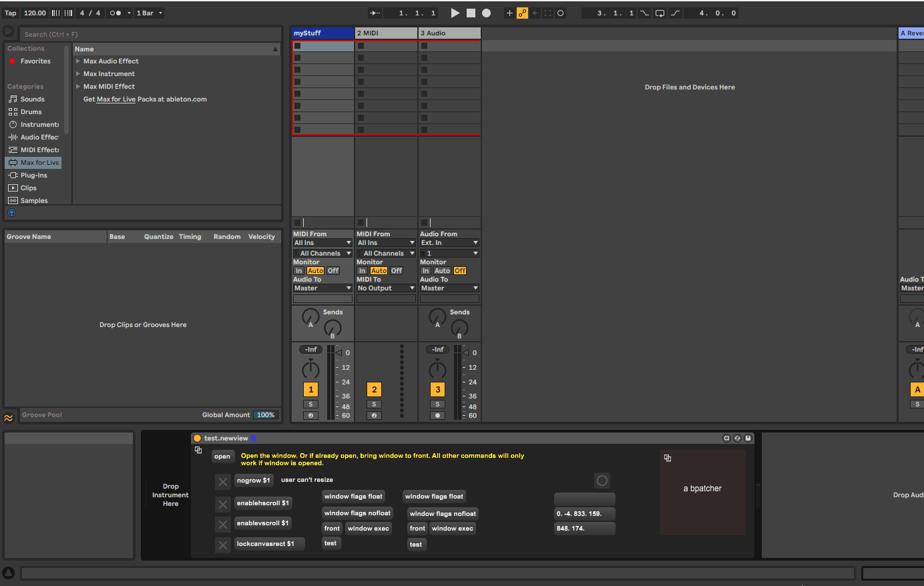This screenshot has height=586, width=924.
Task: Click the loop switch icon
Action: (x=660, y=13)
